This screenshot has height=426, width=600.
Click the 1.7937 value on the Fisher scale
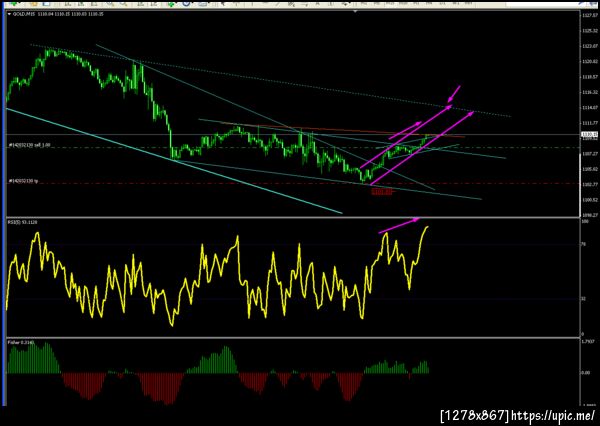(587, 342)
